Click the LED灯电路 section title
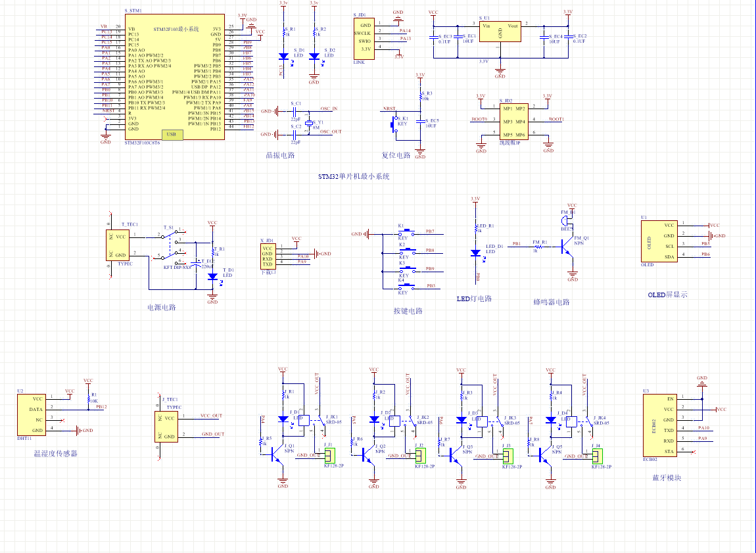Screen dimensions: 756x553 pos(474,299)
